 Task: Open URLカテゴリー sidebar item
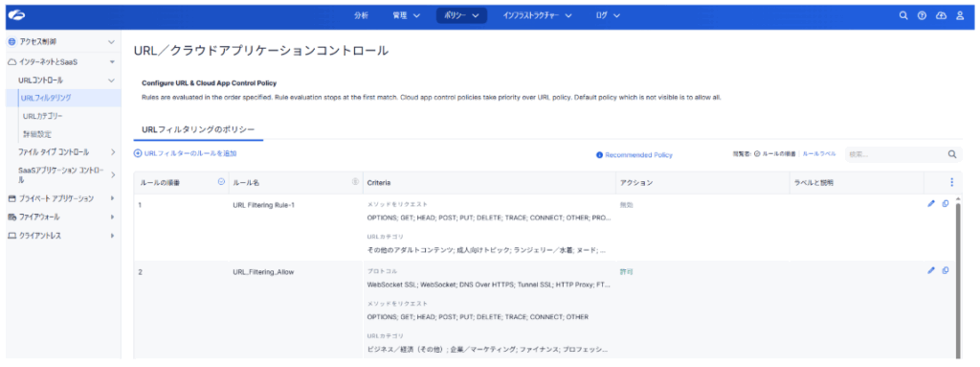[42, 117]
